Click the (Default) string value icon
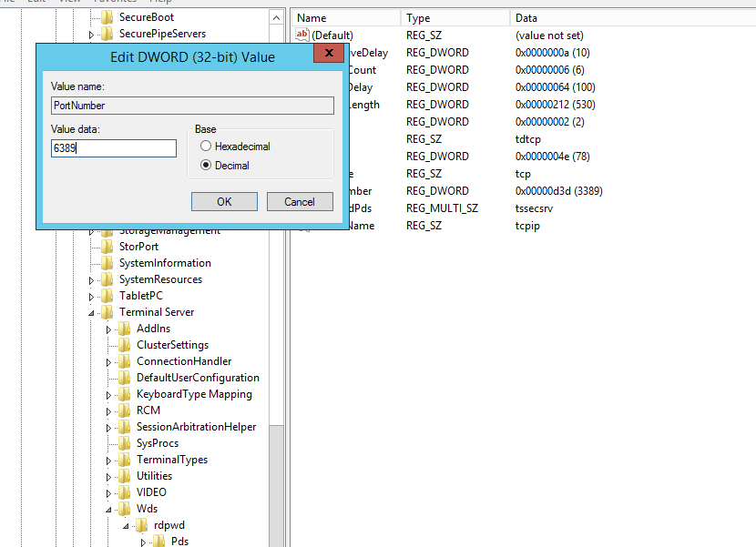 [303, 35]
